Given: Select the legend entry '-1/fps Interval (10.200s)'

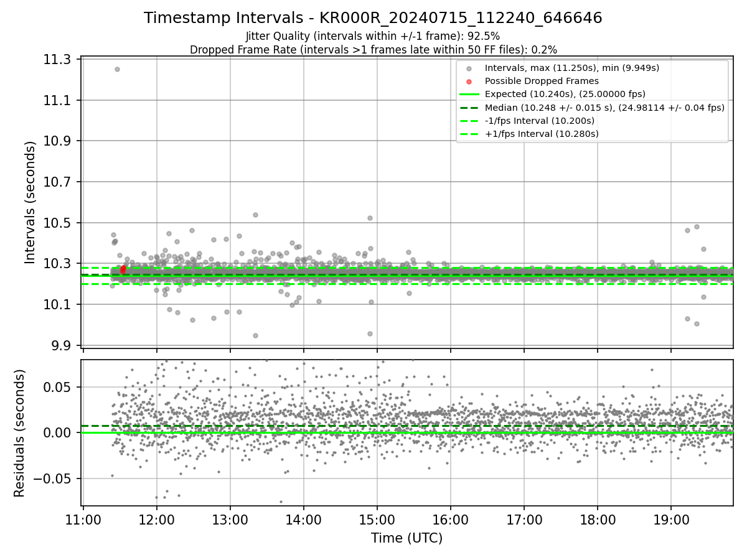Looking at the screenshot, I should pyautogui.click(x=540, y=120).
